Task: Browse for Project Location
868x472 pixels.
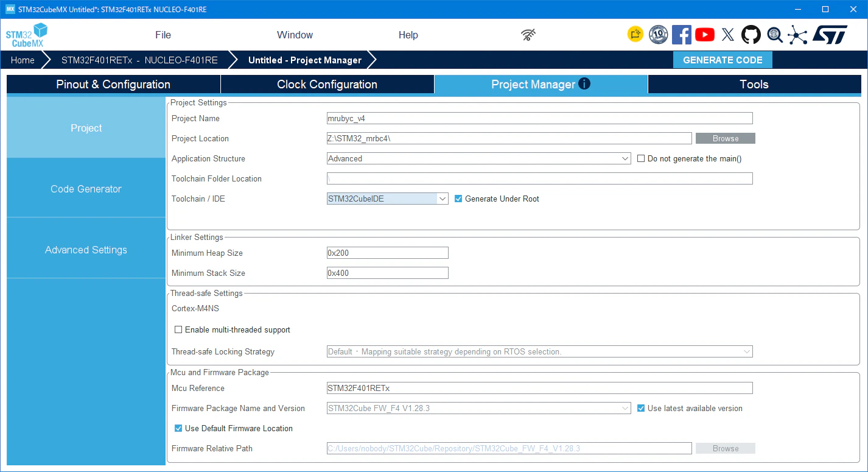Action: point(726,138)
